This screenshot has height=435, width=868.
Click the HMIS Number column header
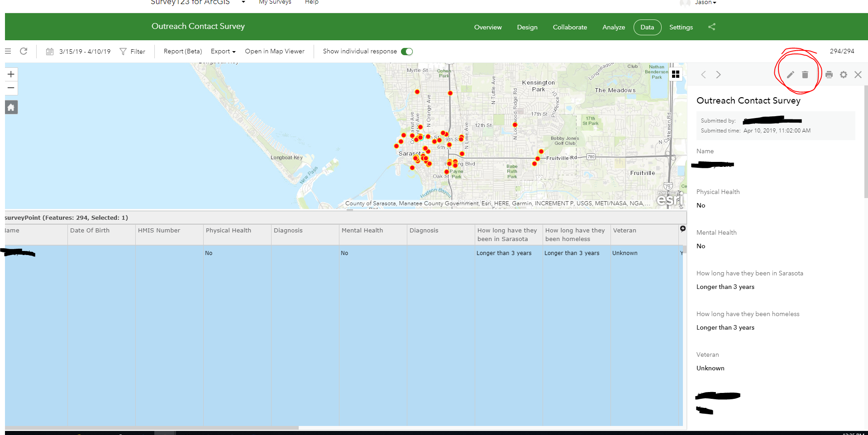pos(170,235)
